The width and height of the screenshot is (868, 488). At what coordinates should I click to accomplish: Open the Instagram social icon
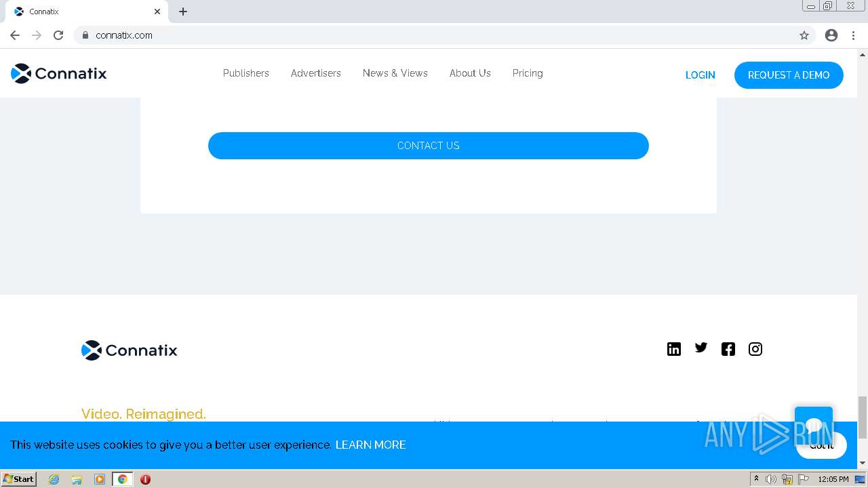755,349
